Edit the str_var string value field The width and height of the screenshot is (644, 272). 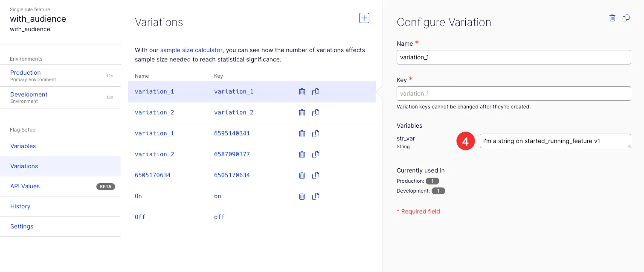[x=555, y=141]
